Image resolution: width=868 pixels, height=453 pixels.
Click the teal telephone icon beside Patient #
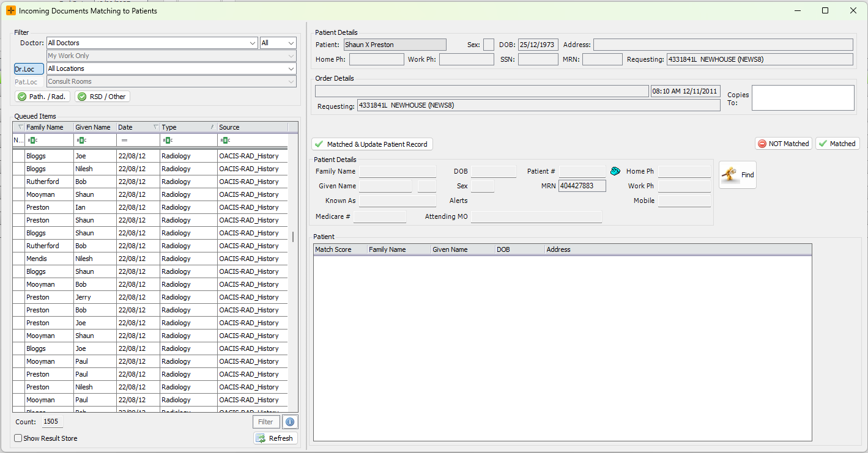[615, 171]
